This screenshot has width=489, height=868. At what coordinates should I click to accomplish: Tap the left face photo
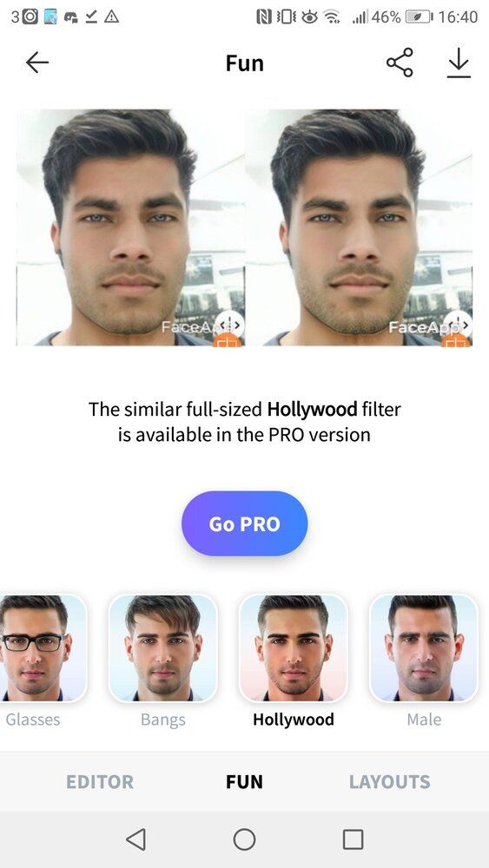(130, 227)
